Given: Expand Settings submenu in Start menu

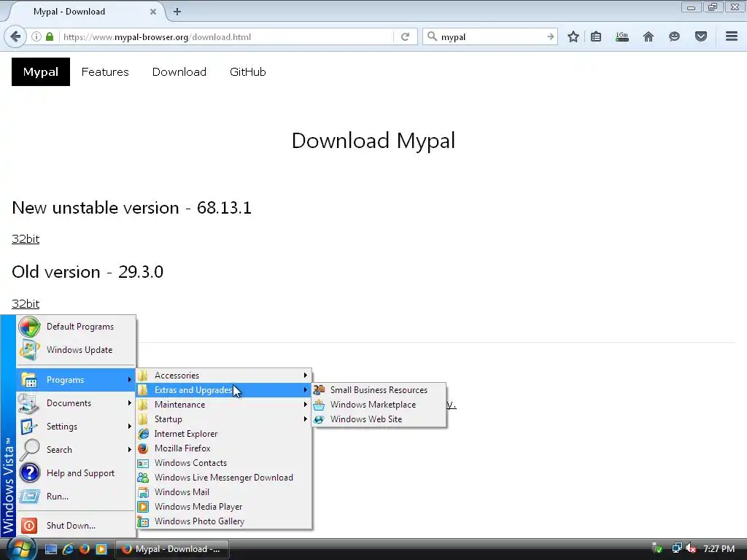Looking at the screenshot, I should (76, 426).
